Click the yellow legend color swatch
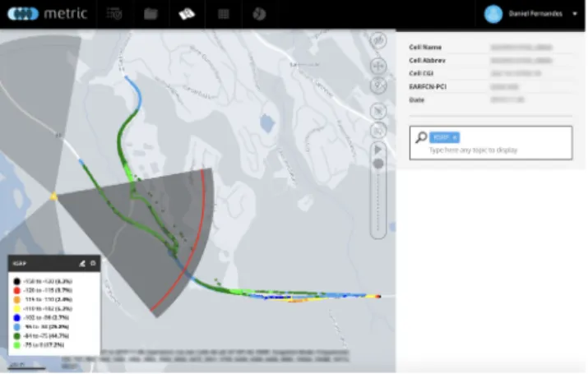Screen dimensions: 588x374 pos(17,309)
